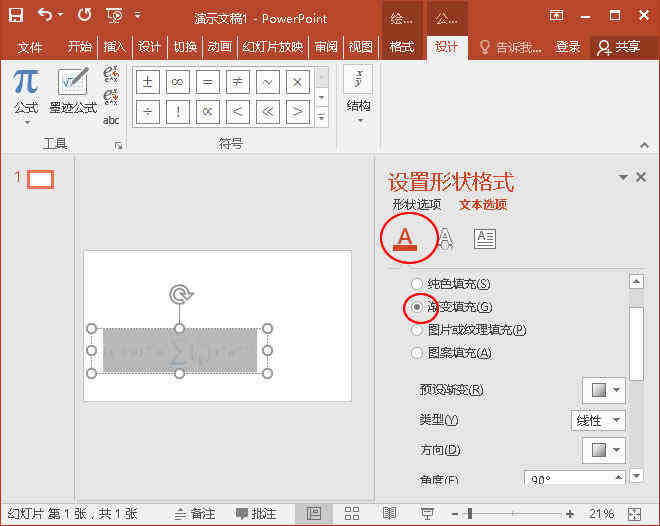Click the rotate handle above the equation box
This screenshot has width=660, height=526.
[181, 295]
